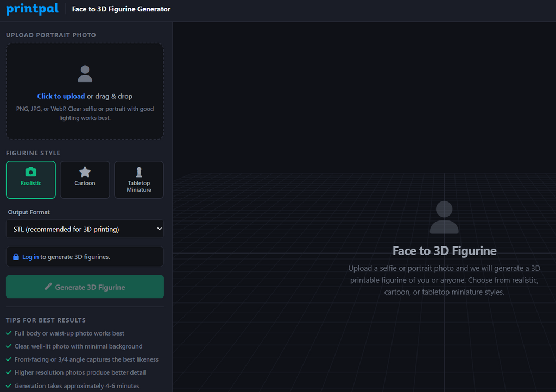The height and width of the screenshot is (392, 556).
Task: Select the Cartoon figurine style
Action: [85, 180]
